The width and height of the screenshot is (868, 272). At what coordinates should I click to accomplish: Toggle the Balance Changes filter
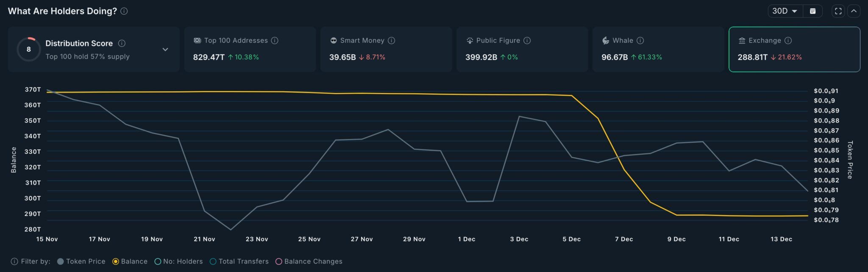pos(309,261)
